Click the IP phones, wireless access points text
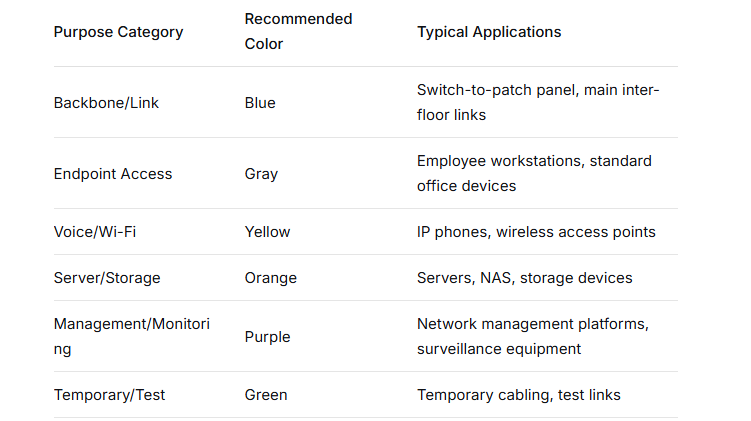 [x=536, y=232]
